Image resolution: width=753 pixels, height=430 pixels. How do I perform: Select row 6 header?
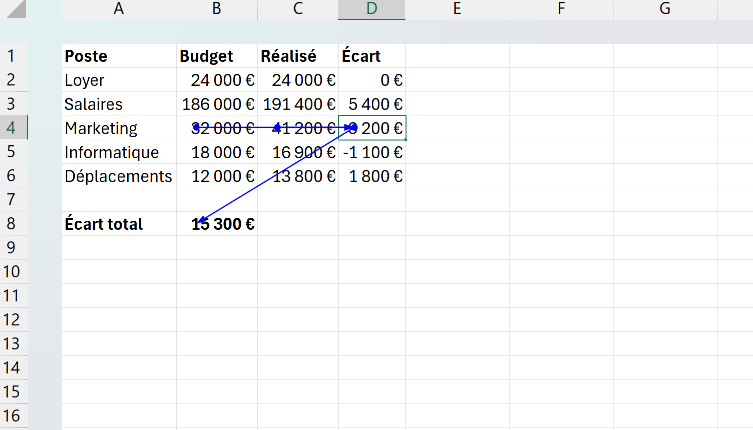pyautogui.click(x=13, y=176)
